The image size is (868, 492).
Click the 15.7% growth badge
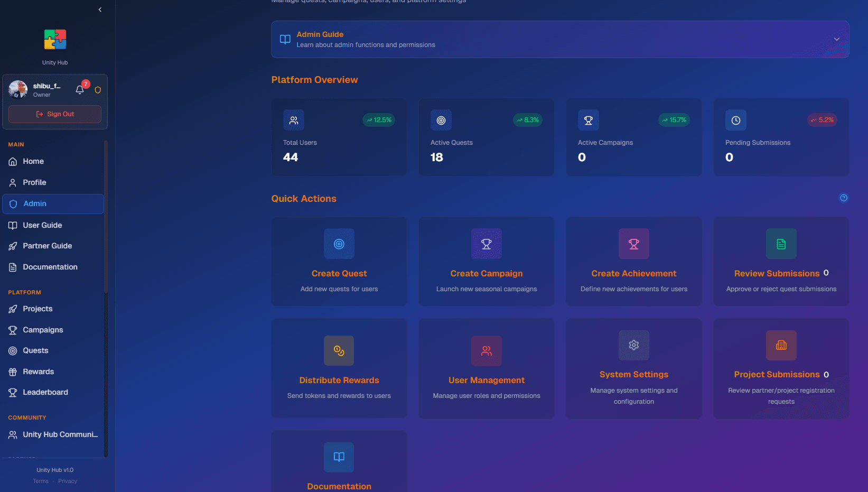(674, 120)
